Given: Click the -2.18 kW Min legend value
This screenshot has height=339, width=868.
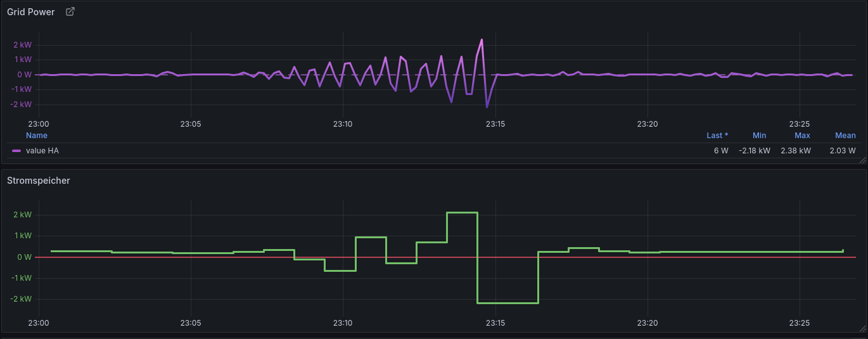Looking at the screenshot, I should click(x=754, y=151).
